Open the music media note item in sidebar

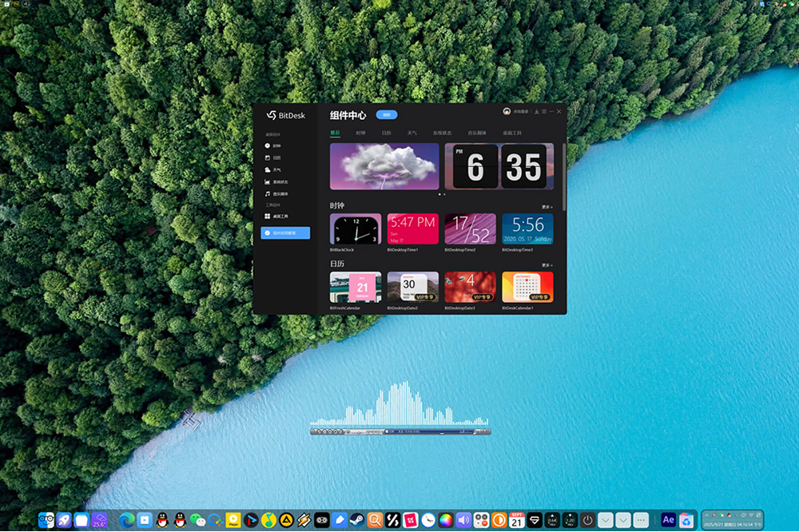click(276, 194)
